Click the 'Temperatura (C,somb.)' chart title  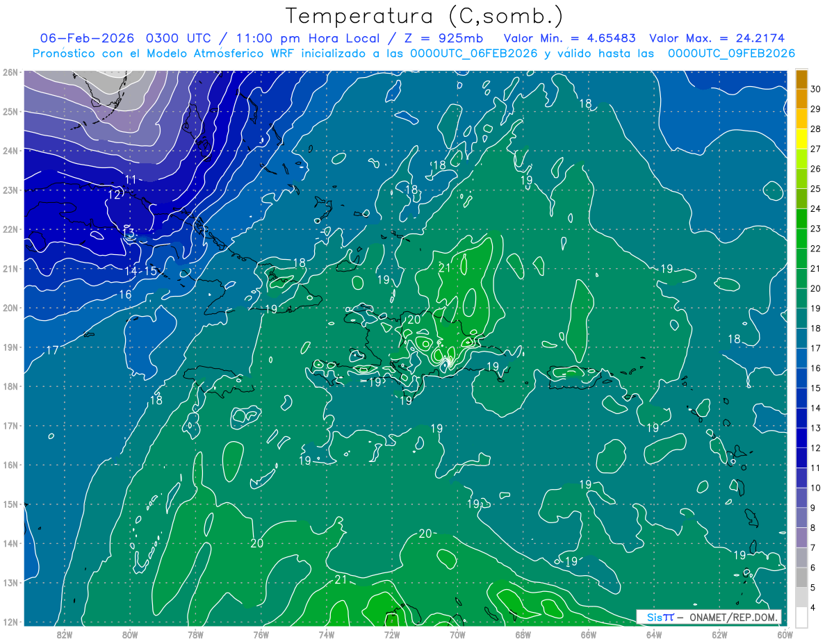(425, 16)
